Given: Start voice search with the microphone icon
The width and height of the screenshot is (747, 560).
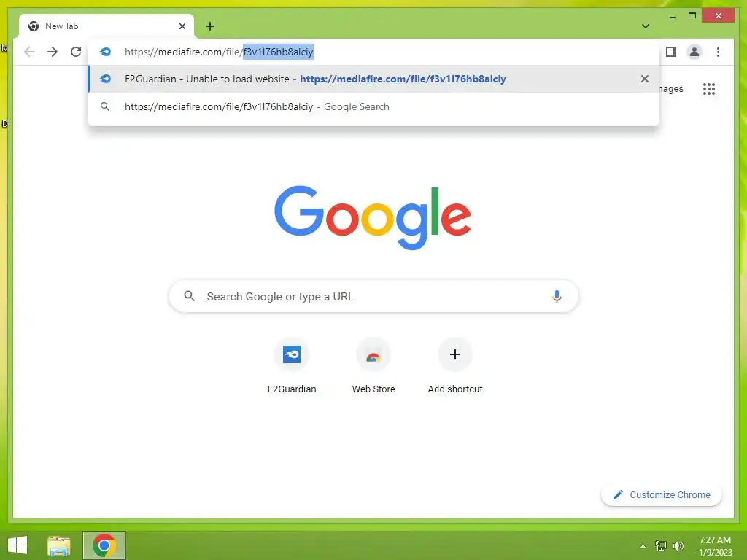Looking at the screenshot, I should (557, 296).
